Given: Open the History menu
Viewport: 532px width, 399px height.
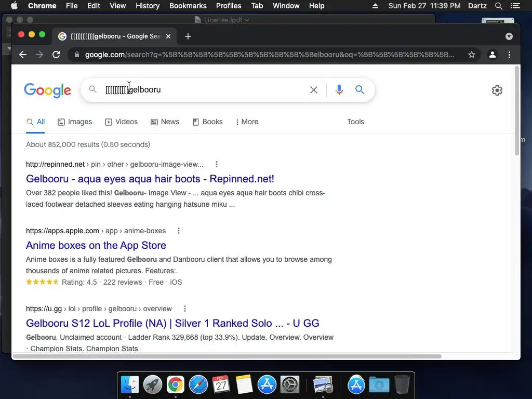Looking at the screenshot, I should 148,6.
